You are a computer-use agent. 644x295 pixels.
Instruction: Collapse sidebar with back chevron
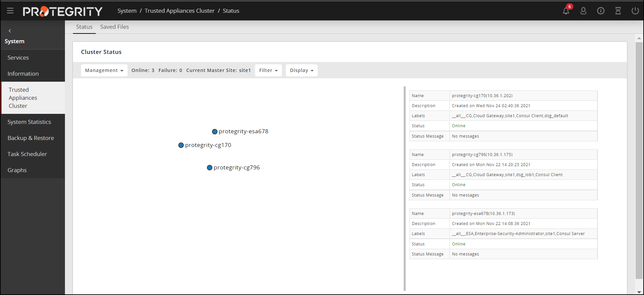pos(10,31)
